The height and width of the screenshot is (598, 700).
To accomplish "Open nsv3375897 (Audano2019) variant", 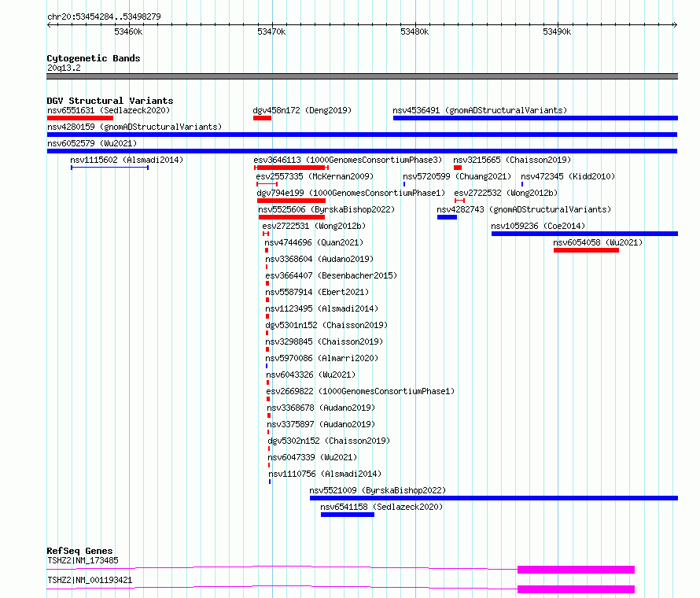I will click(x=321, y=424).
